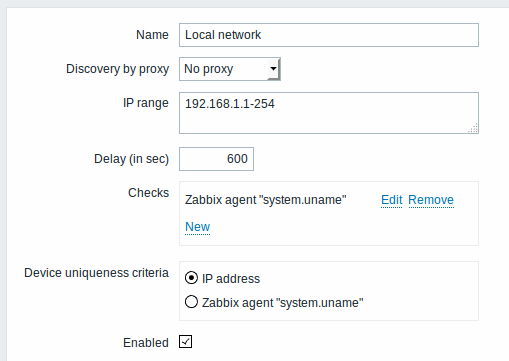Click the system.uname check entry in Checks
Image resolution: width=509 pixels, height=361 pixels.
[x=266, y=200]
